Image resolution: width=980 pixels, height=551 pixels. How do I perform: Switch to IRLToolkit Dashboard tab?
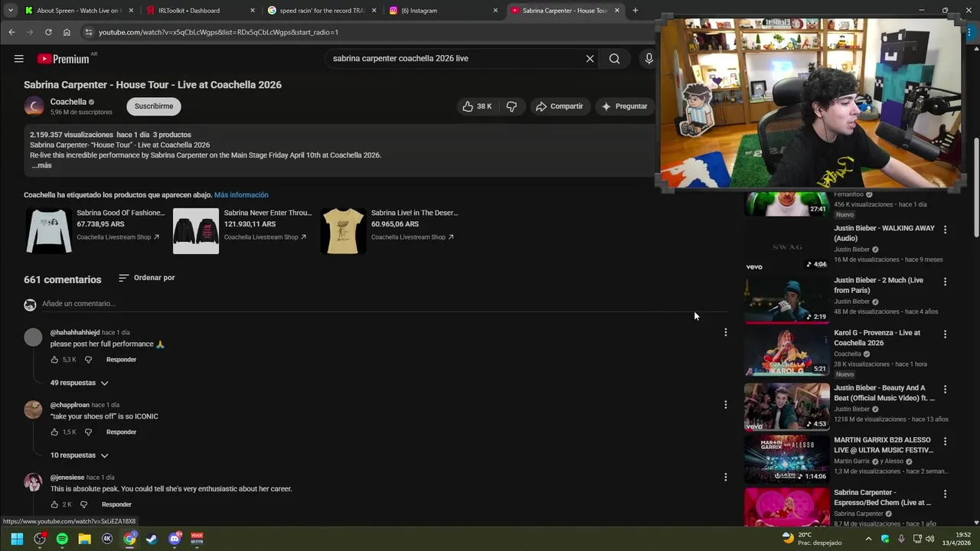pyautogui.click(x=199, y=11)
